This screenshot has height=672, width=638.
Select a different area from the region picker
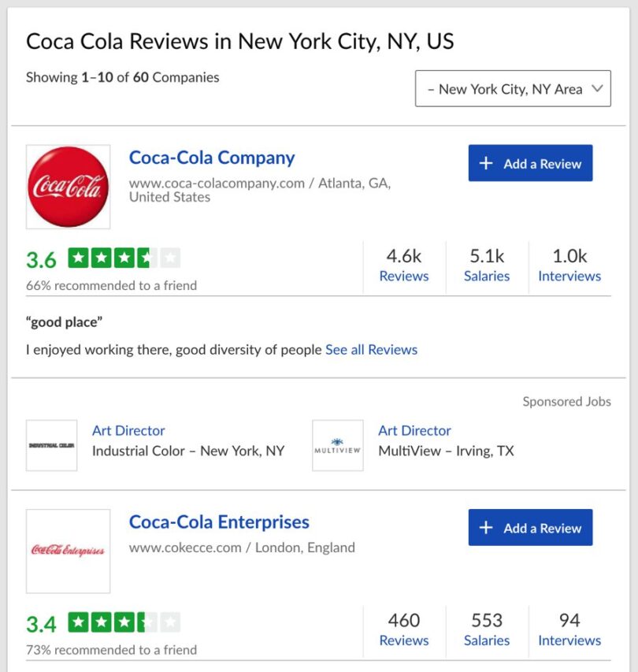pos(512,88)
